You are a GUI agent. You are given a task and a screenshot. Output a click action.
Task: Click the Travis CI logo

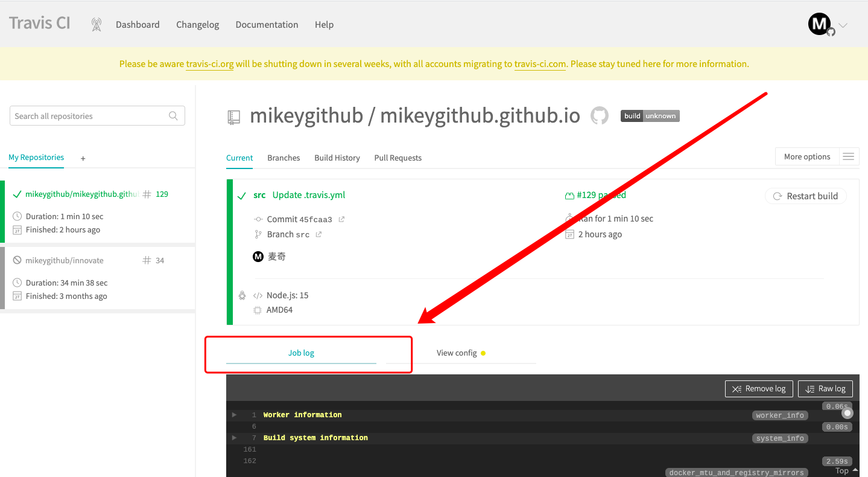tap(40, 24)
